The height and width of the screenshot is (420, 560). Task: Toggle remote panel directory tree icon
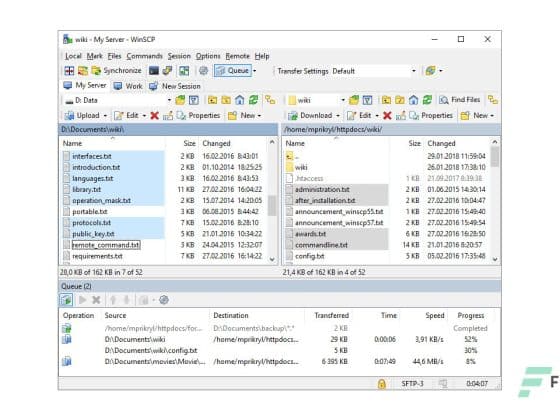(x=493, y=100)
